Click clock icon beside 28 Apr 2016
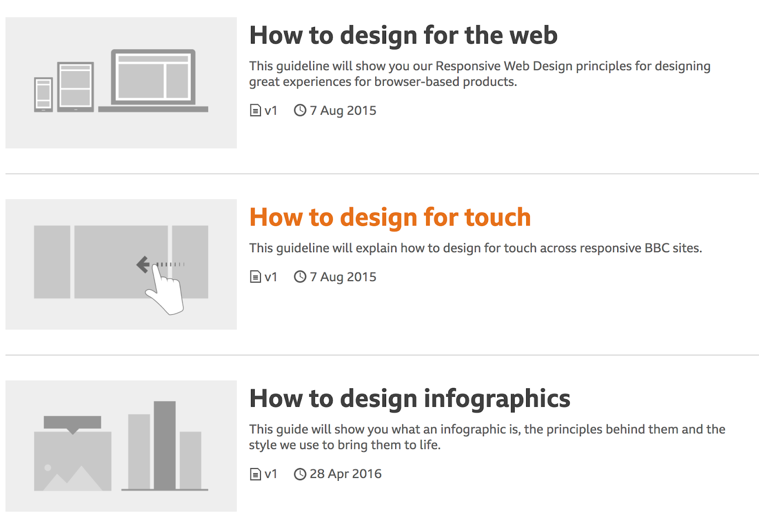The height and width of the screenshot is (532, 759). pos(300,474)
